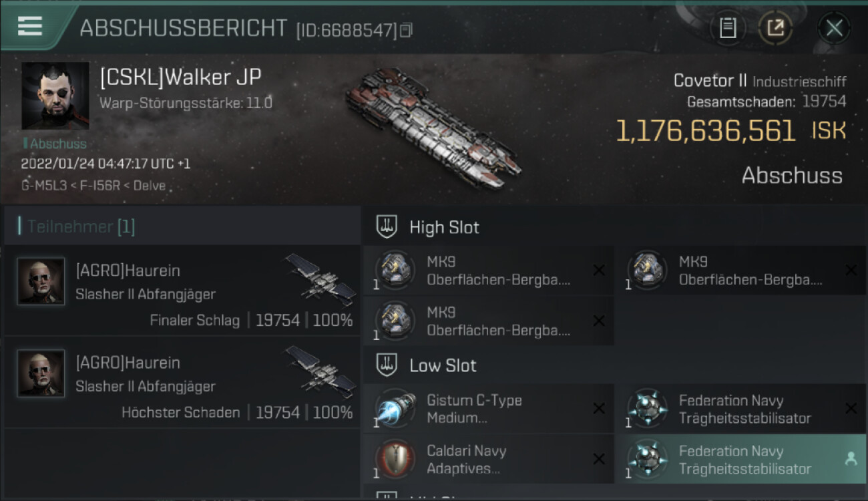Close the Abschussbericht window
The image size is (868, 501).
pos(834,28)
